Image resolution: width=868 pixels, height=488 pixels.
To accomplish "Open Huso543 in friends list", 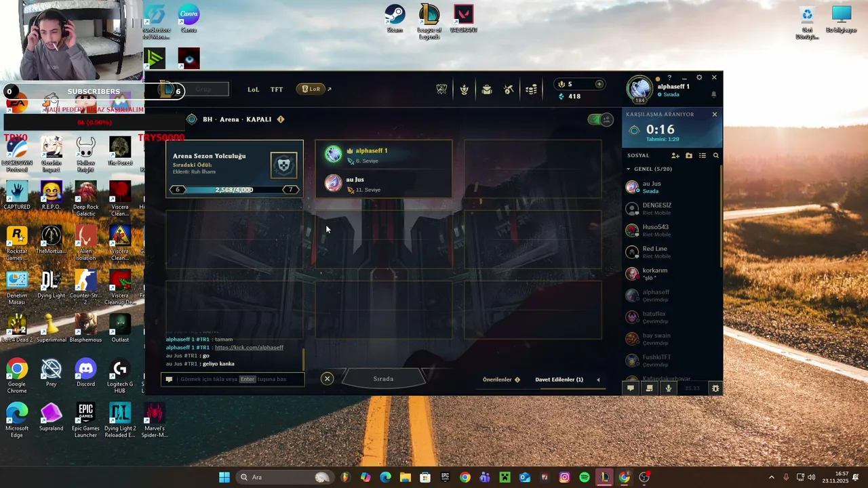I will tap(671, 230).
